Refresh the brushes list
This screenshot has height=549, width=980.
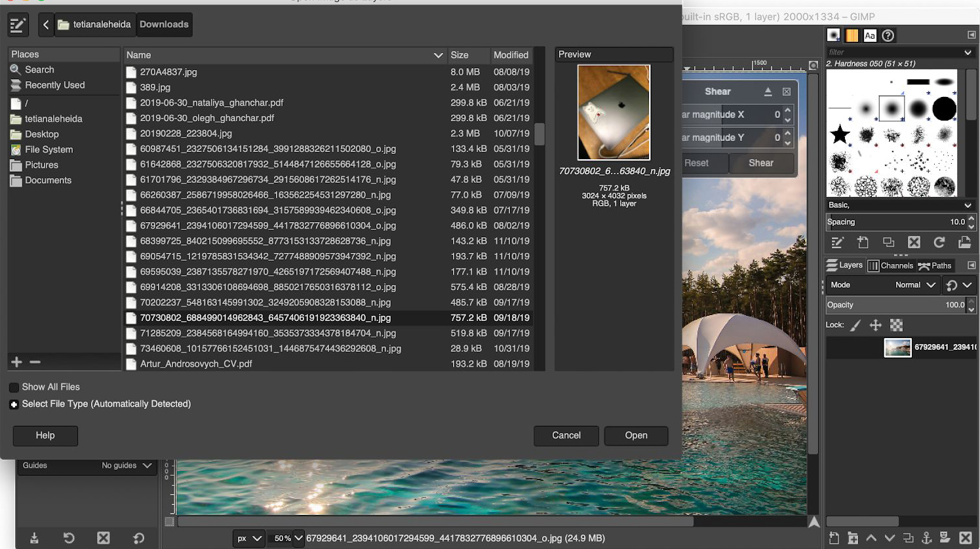point(939,242)
